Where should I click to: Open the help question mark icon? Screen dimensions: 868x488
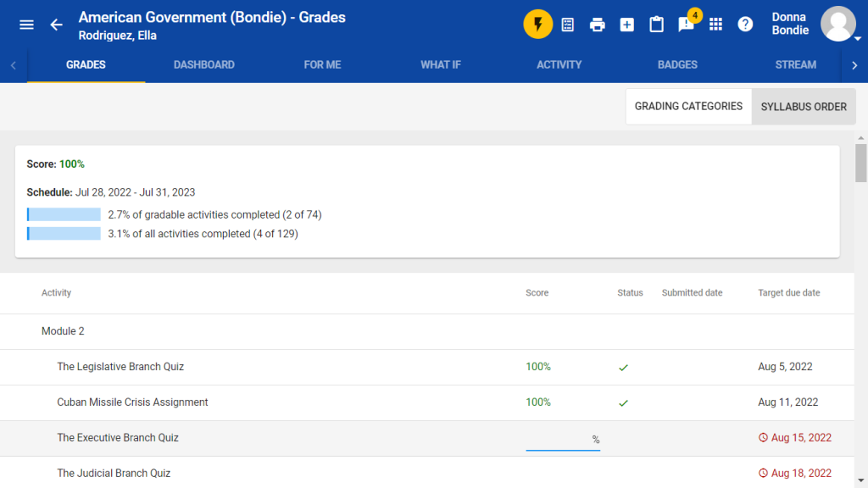pyautogui.click(x=745, y=25)
